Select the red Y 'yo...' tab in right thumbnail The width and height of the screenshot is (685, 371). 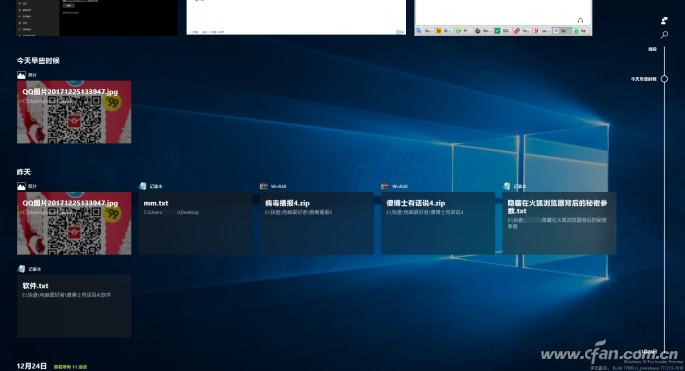pyautogui.click(x=542, y=31)
